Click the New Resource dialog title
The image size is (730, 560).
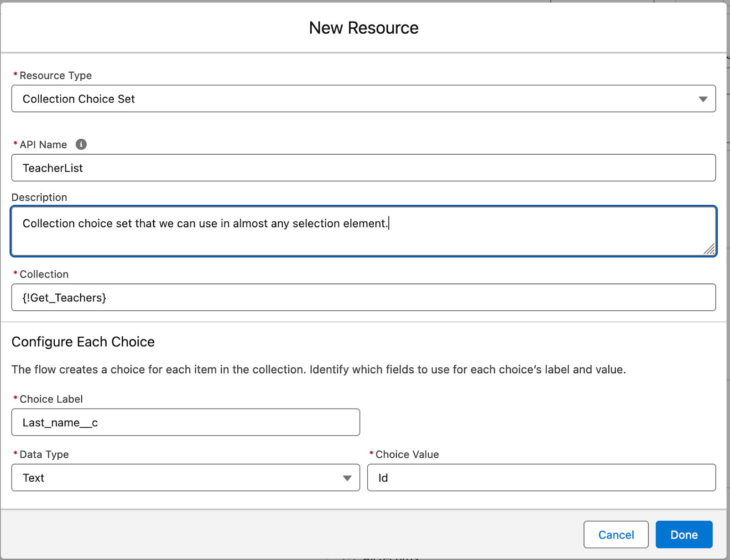coord(364,28)
